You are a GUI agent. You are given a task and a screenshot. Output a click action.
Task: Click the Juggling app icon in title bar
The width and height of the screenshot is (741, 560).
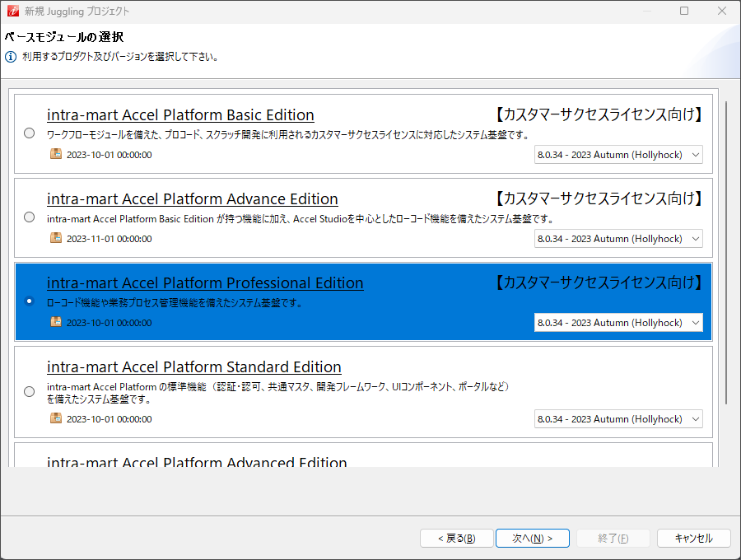coord(12,12)
